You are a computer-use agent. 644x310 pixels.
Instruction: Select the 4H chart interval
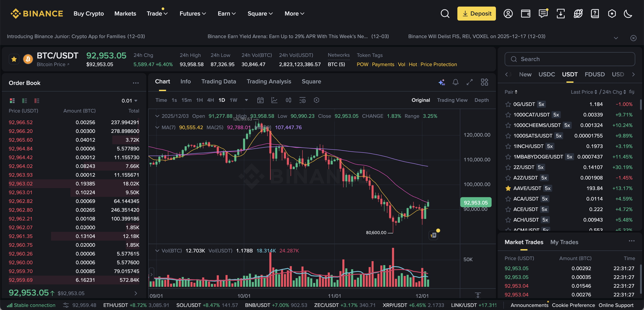tap(210, 100)
